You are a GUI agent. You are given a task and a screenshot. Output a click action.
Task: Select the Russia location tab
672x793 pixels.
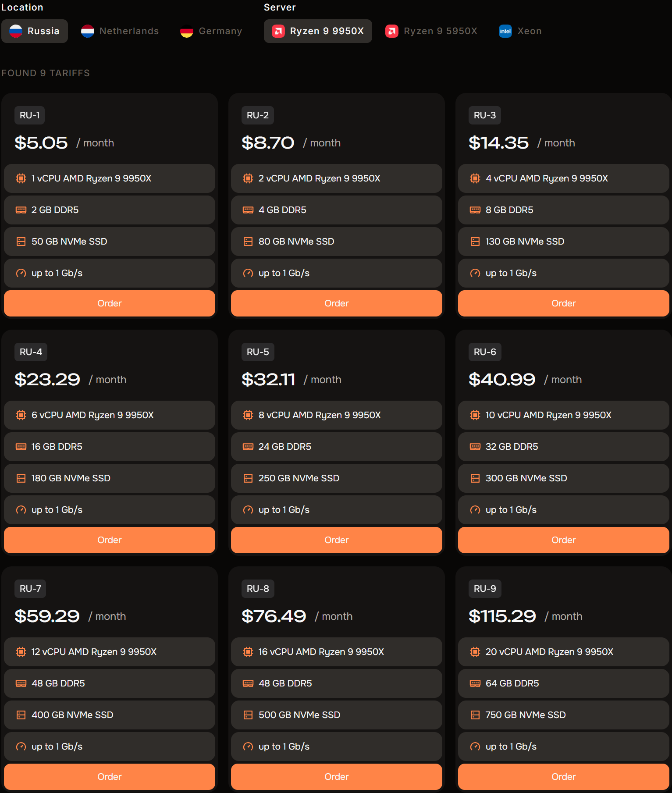point(35,31)
